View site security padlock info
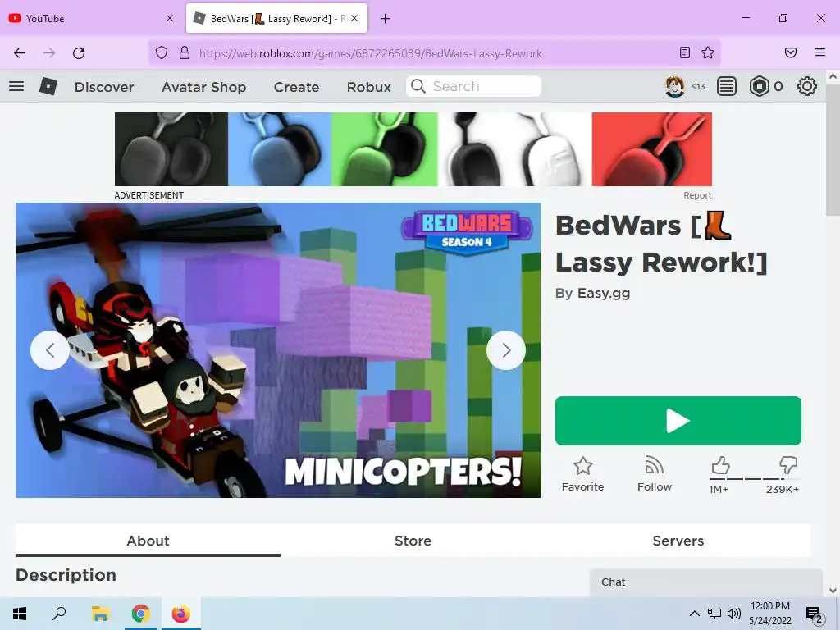Image resolution: width=840 pixels, height=630 pixels. (x=185, y=52)
